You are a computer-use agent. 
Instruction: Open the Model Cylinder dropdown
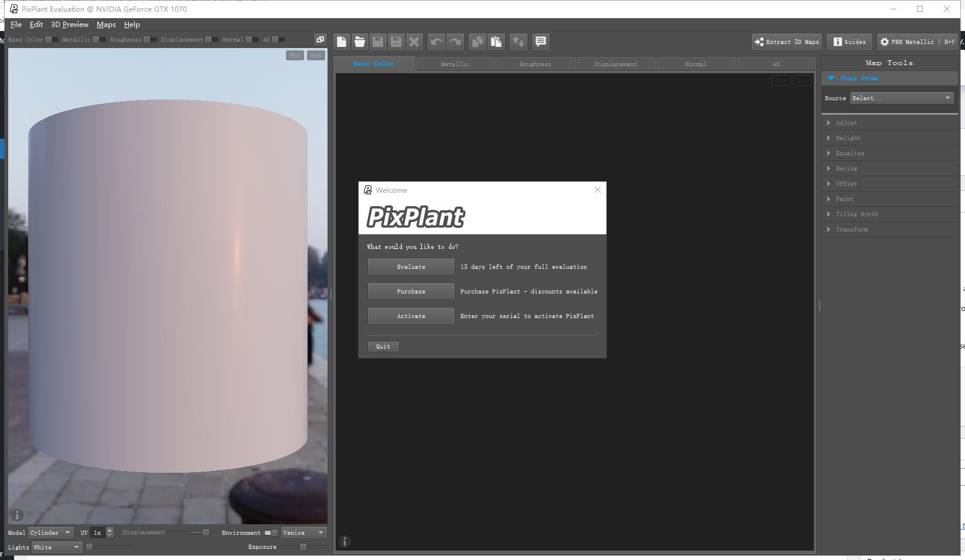[x=51, y=532]
